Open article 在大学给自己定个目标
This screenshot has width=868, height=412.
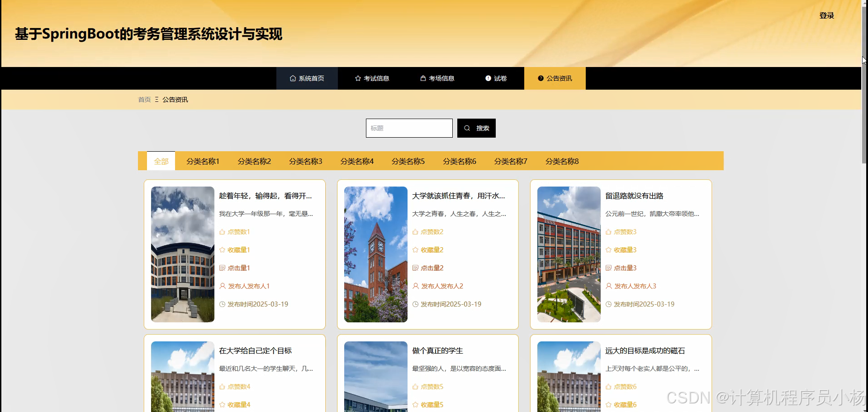[255, 350]
